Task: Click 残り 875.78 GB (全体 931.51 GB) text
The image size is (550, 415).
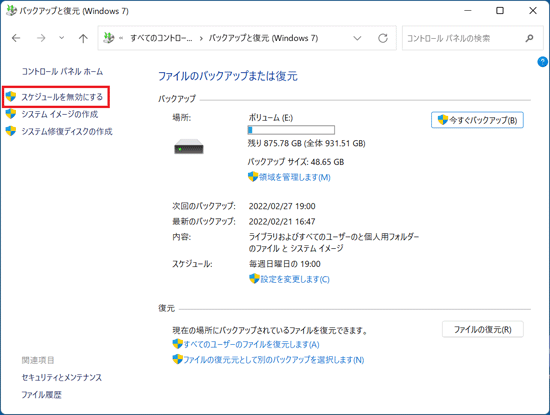Action: pyautogui.click(x=307, y=143)
